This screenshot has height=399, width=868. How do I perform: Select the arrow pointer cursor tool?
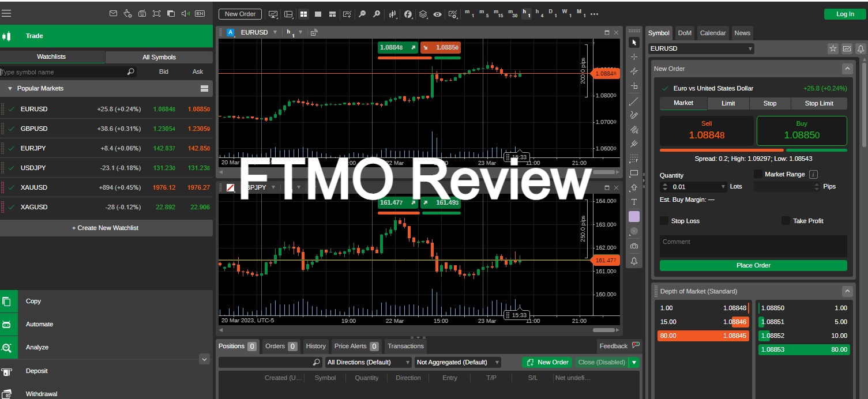pyautogui.click(x=634, y=42)
